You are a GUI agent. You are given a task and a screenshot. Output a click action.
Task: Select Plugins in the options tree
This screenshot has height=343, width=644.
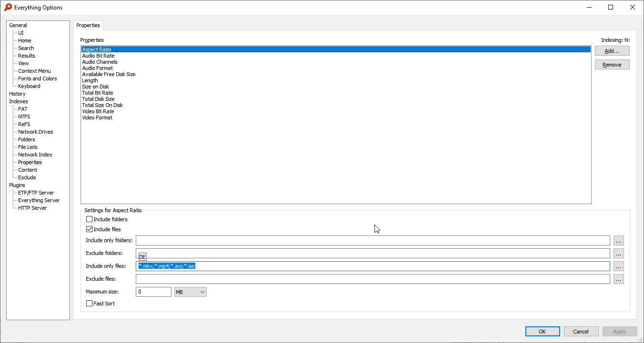pos(17,185)
